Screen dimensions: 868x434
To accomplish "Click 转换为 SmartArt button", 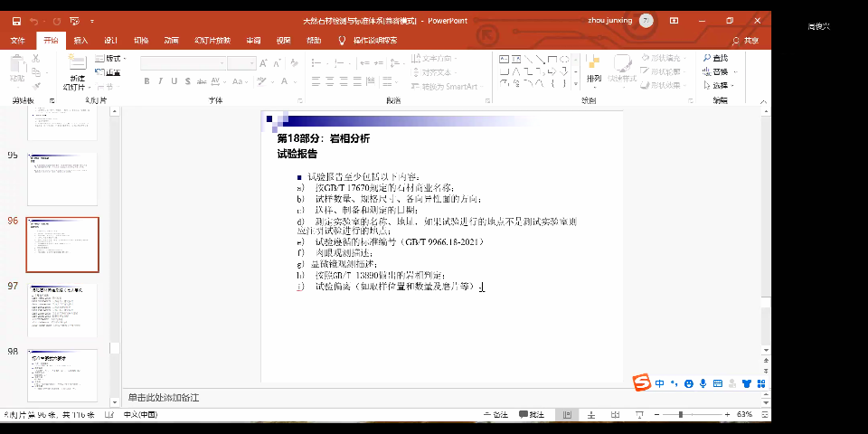I will 448,87.
